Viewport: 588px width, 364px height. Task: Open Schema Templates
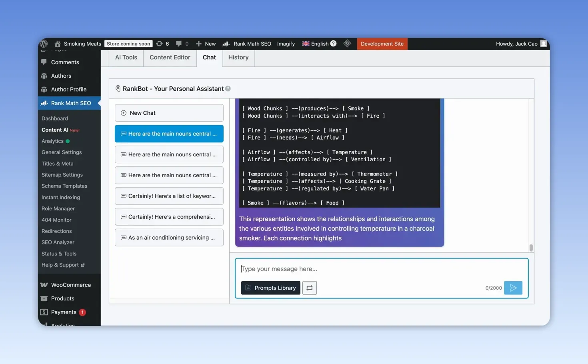pyautogui.click(x=64, y=186)
